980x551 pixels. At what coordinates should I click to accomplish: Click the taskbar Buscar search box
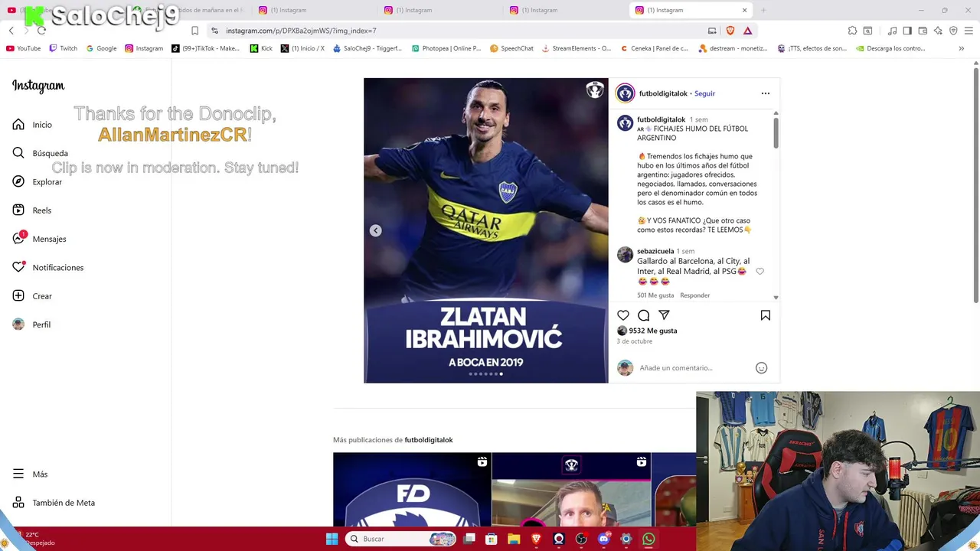click(x=400, y=539)
